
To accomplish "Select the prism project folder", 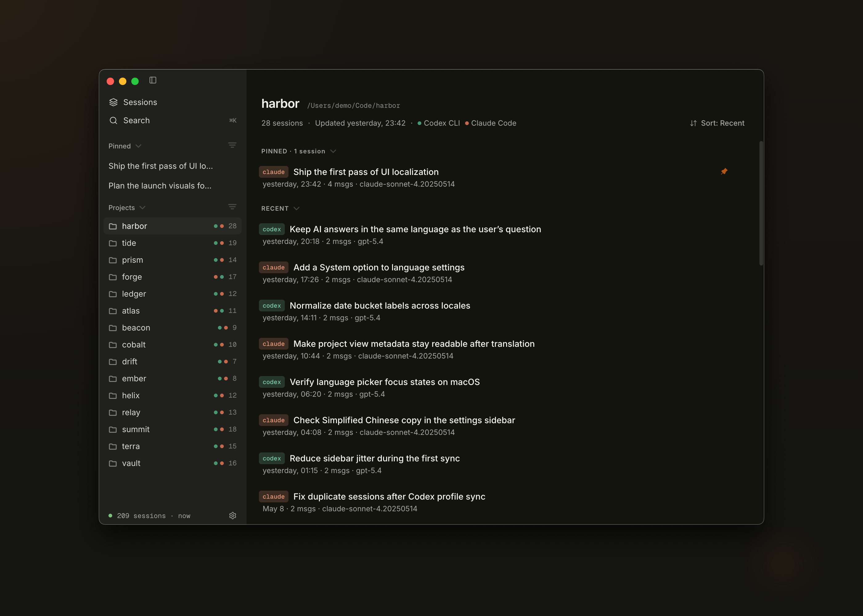I will click(x=173, y=260).
